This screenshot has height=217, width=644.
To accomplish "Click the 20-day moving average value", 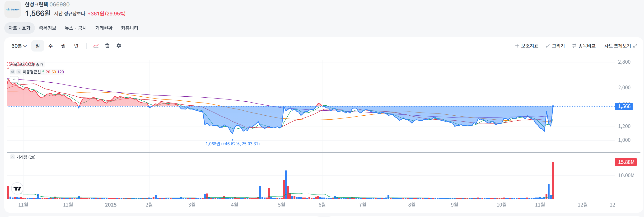I will [x=48, y=72].
